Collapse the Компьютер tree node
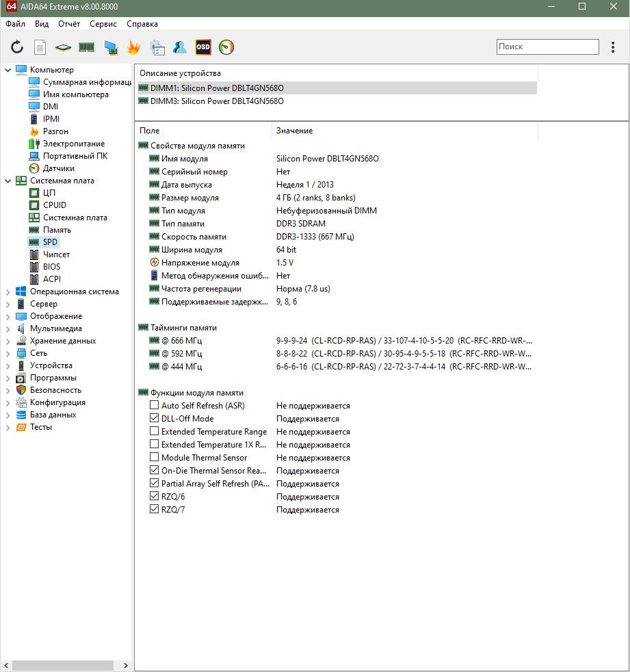Screen dimensions: 630x672 [8, 70]
